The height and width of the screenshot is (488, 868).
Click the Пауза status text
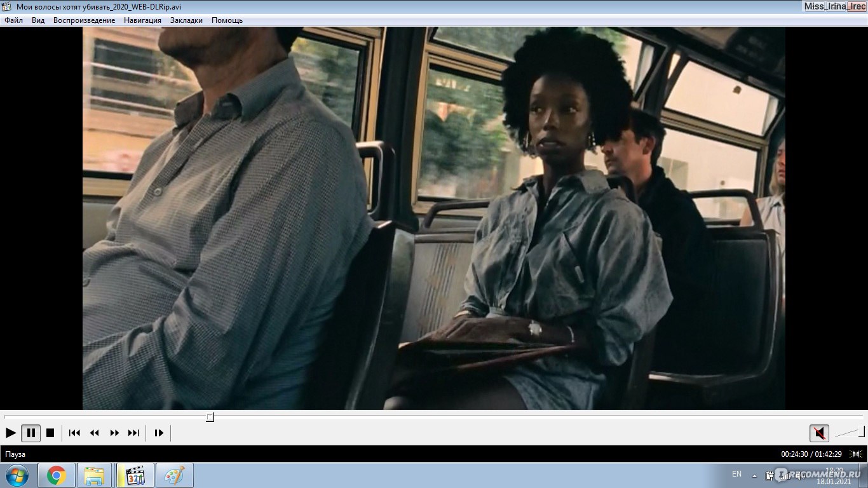pos(15,454)
